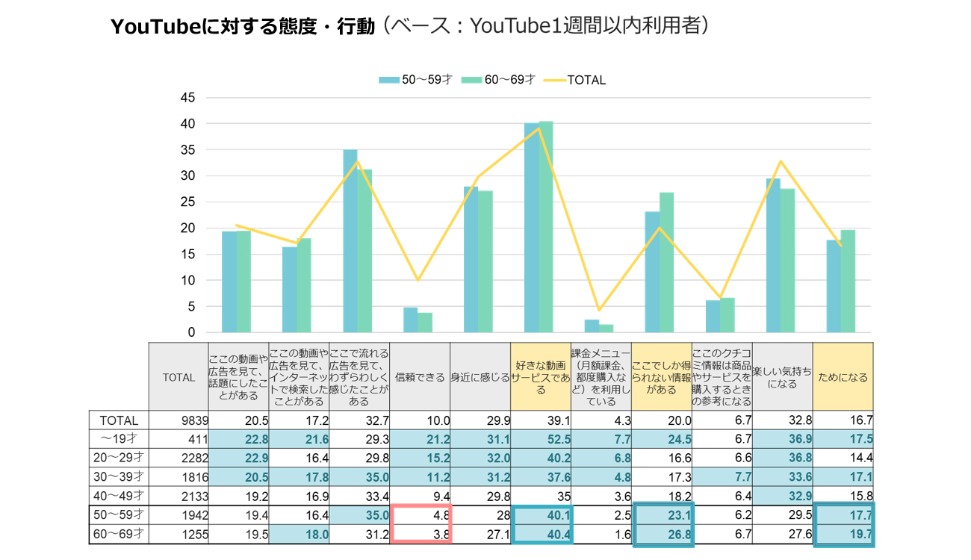Select the yellow ためになる column header
The width and height of the screenshot is (971, 560).
tap(843, 377)
